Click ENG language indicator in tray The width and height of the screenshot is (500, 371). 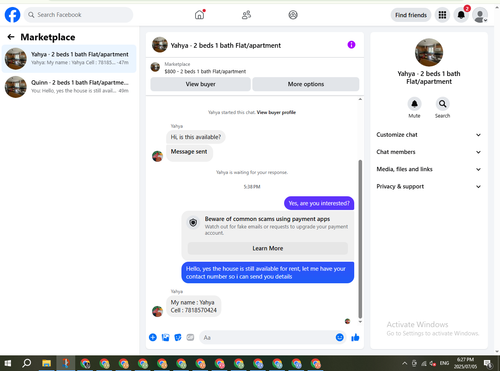click(444, 363)
